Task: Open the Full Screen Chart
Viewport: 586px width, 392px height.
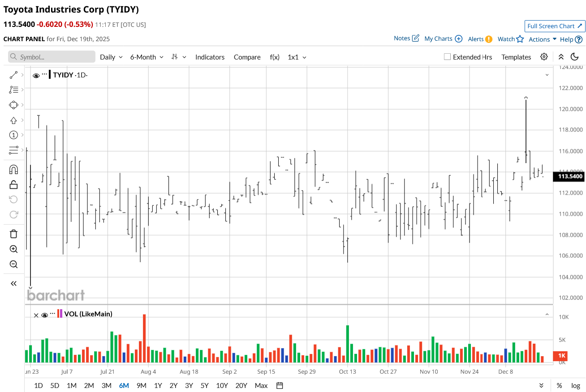Action: pos(555,26)
